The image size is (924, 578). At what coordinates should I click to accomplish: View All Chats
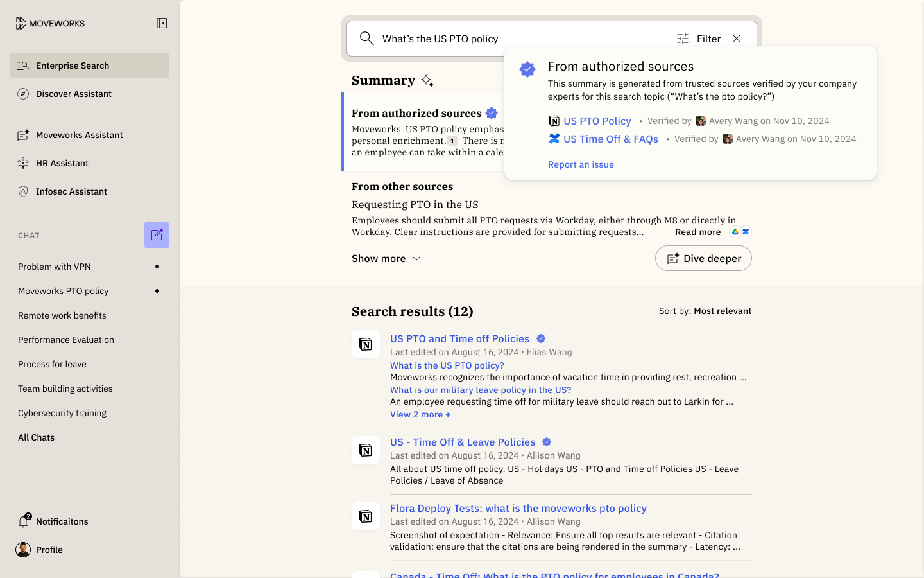tap(37, 437)
